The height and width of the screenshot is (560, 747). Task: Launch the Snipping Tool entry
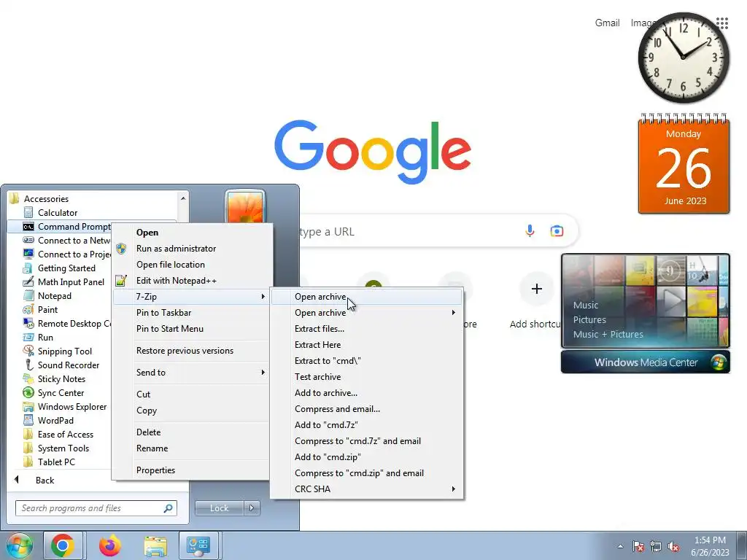[x=64, y=351]
